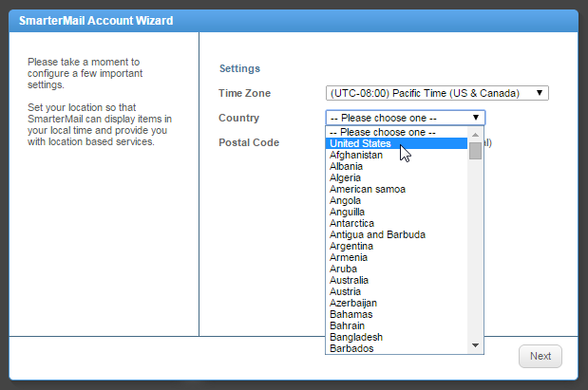Viewport: 588px width, 390px height.
Task: Choose United States from country list
Action: (397, 143)
